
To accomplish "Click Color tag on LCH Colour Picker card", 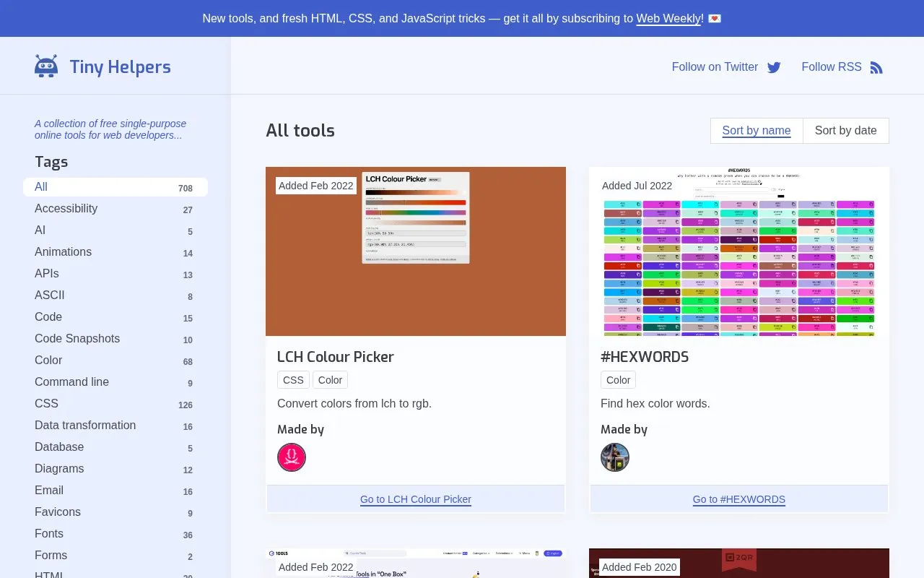I will click(330, 380).
